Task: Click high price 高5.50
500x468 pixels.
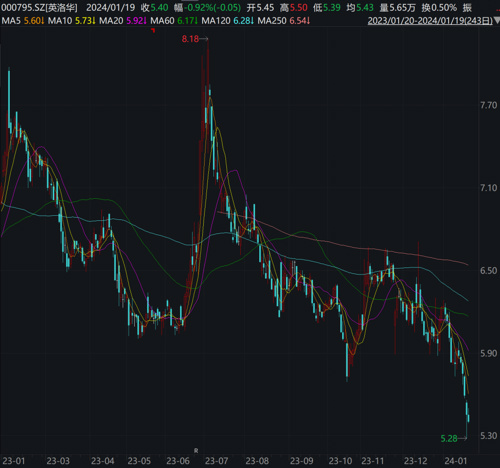Action: click(293, 8)
